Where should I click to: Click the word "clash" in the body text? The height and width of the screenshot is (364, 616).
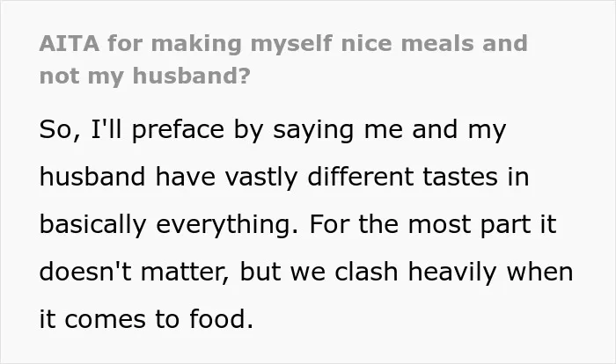click(366, 272)
